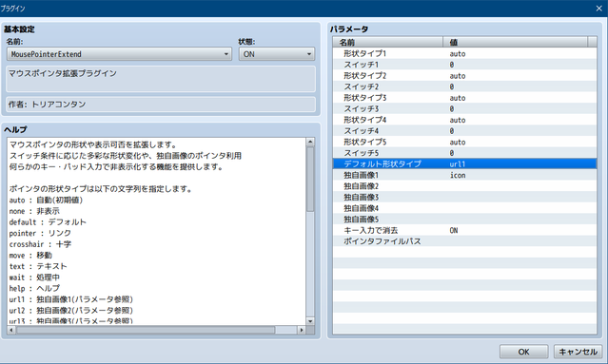Screen dimensions: 608x364
Task: Click the キャンセル button
Action: (578, 352)
